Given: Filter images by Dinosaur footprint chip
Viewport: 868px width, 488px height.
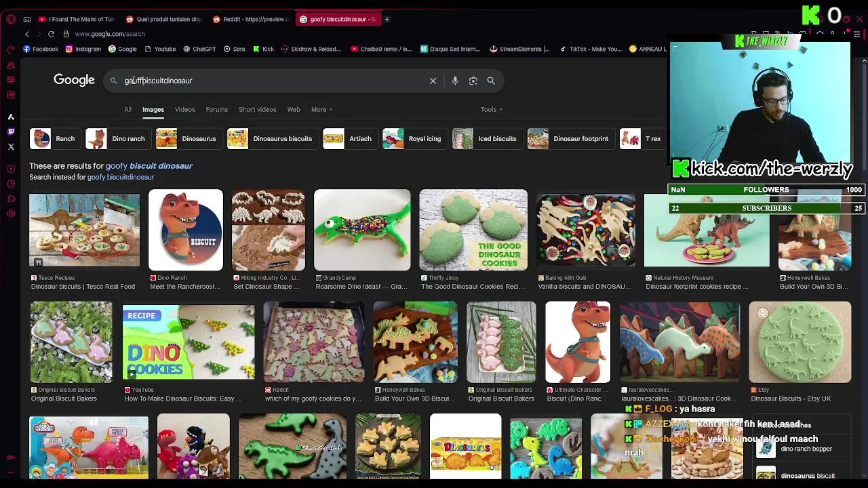Looking at the screenshot, I should coord(570,139).
